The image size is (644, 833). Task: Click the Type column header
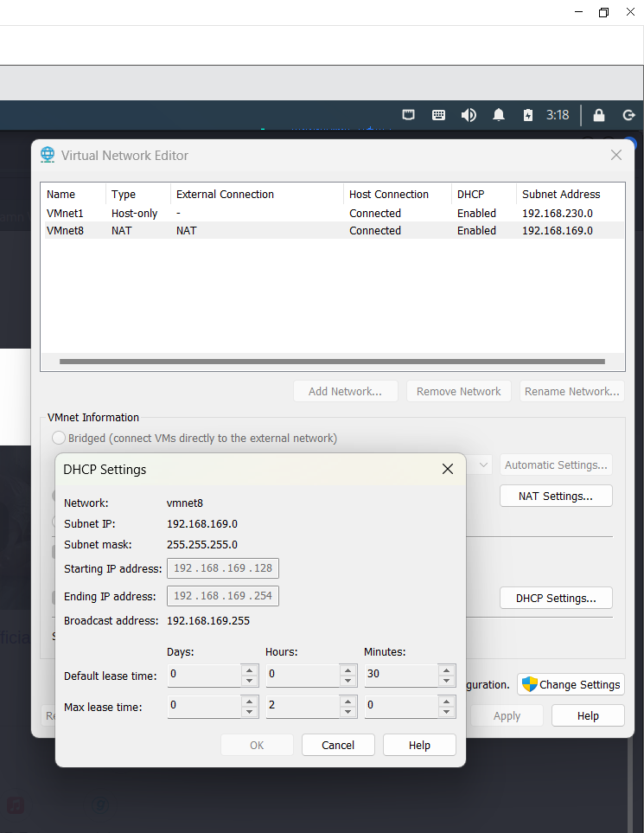coord(138,194)
